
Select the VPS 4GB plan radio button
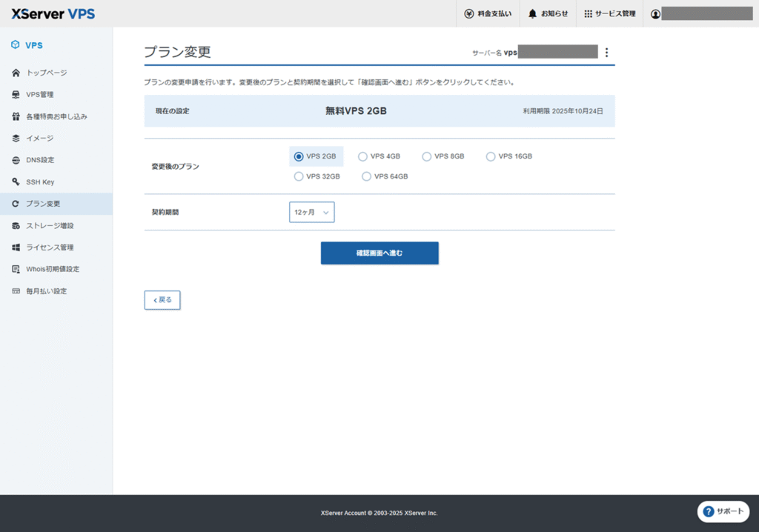point(362,156)
